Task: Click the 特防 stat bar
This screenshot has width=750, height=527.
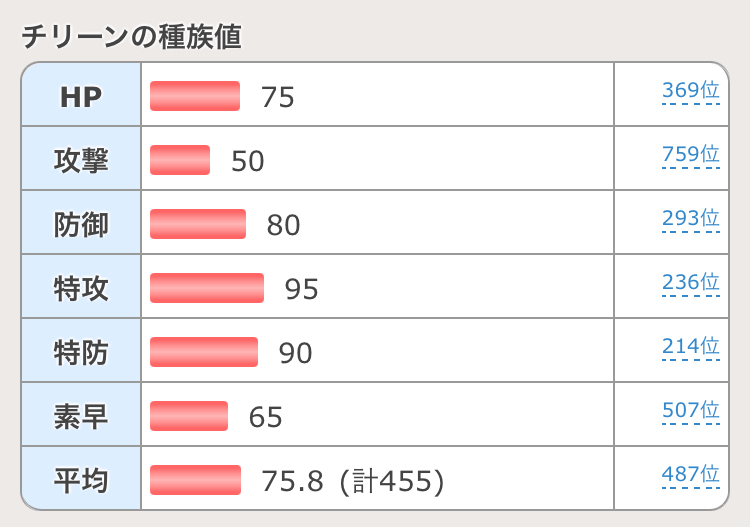Action: pos(204,352)
